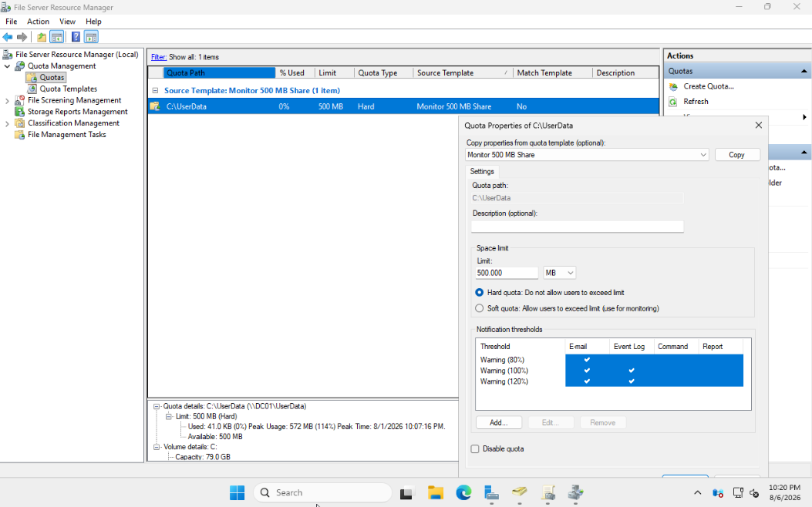Collapse the Volume details: C: node
The image size is (812, 507).
point(157,447)
